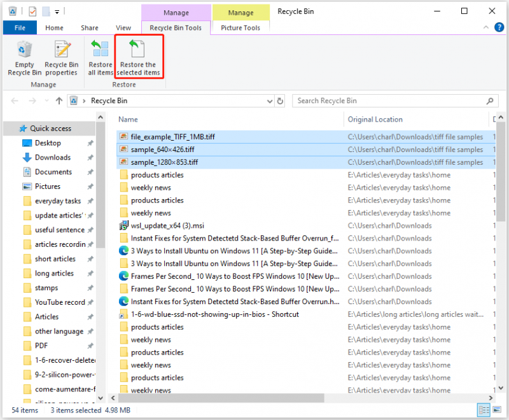Click the search magnifier icon

(489, 101)
